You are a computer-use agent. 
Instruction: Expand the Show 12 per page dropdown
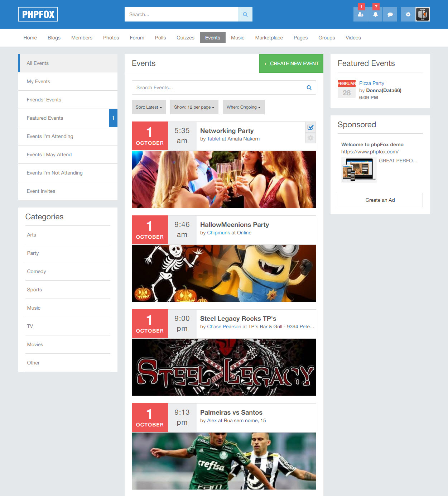click(194, 107)
